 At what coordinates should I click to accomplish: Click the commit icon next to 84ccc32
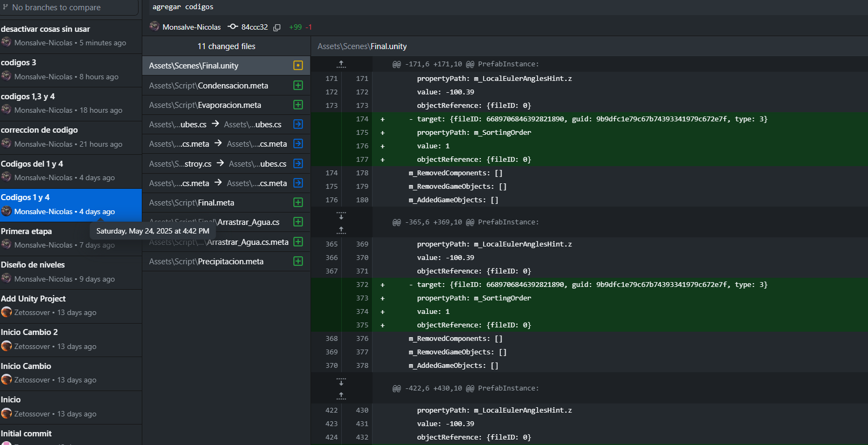(x=233, y=26)
